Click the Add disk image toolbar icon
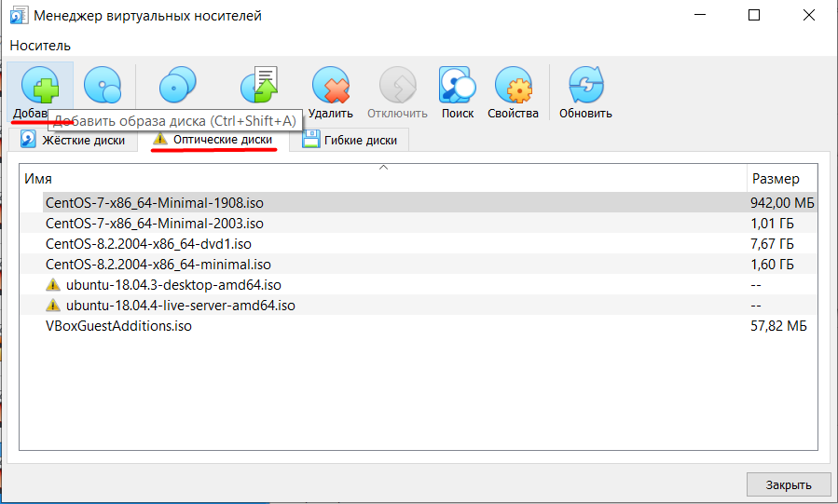Viewport: 838px width, 504px height. 40,85
